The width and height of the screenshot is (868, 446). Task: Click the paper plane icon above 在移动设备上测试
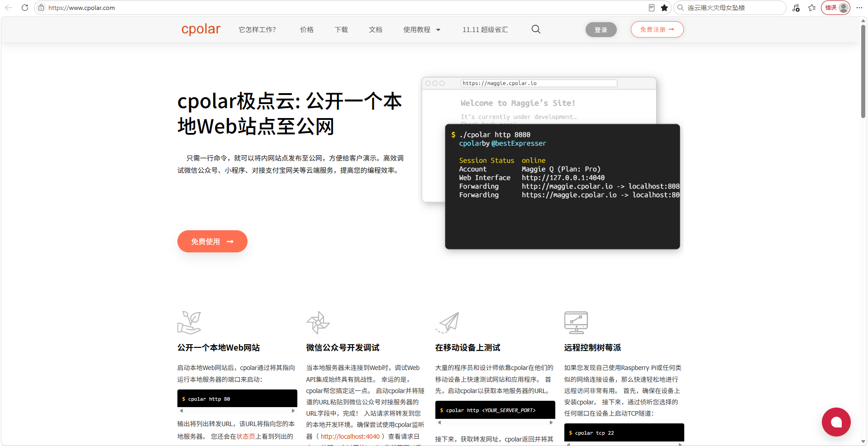[x=447, y=323]
